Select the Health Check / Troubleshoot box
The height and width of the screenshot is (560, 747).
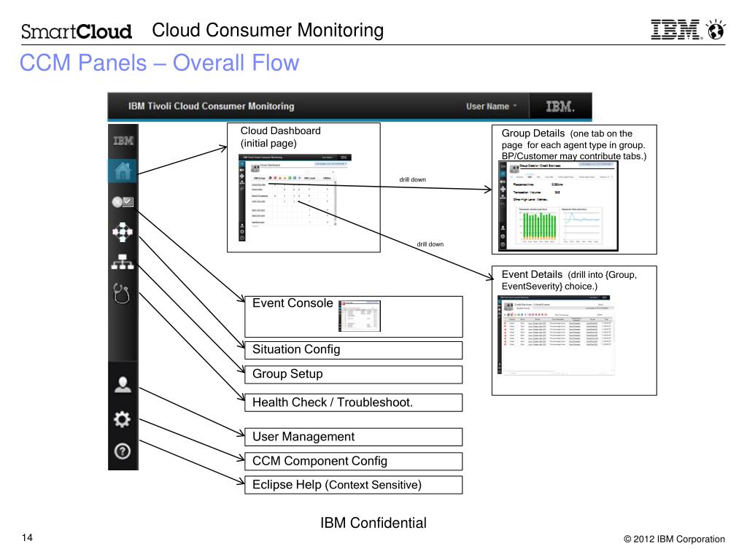[x=354, y=402]
